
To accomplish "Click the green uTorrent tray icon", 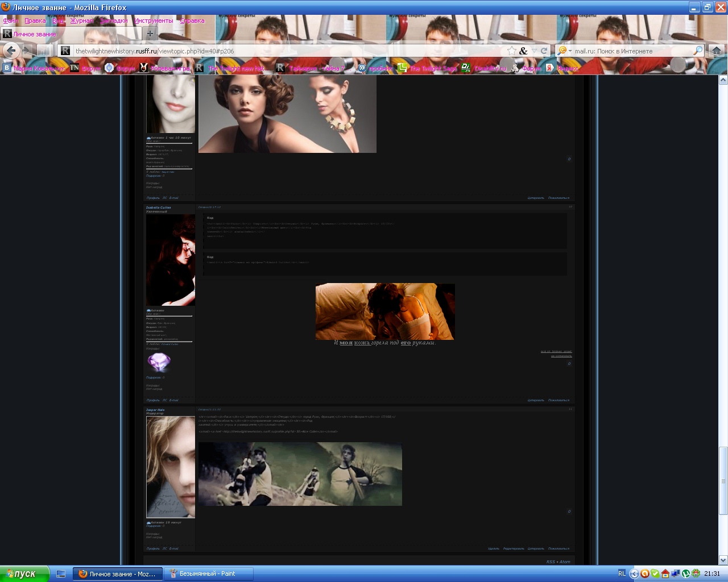I will coord(685,573).
